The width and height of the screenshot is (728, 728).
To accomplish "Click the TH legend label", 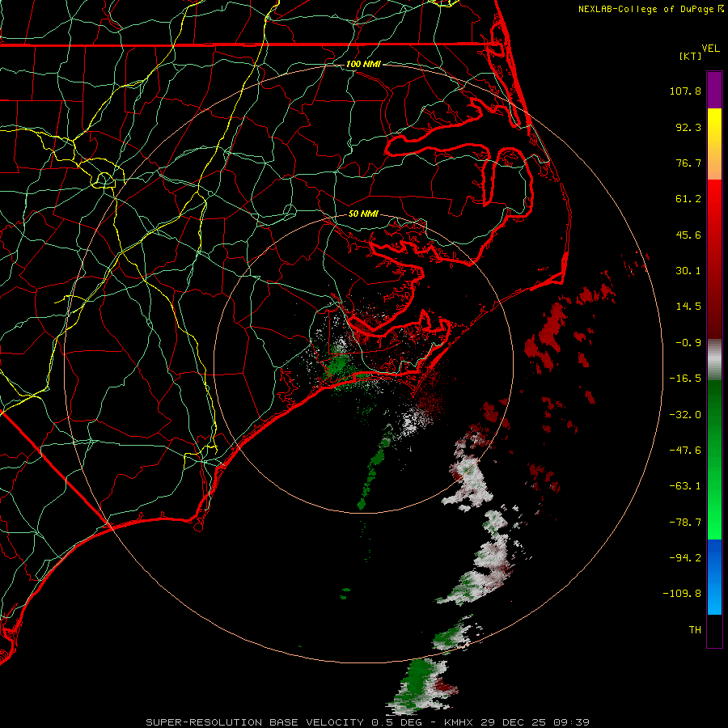I will click(695, 630).
